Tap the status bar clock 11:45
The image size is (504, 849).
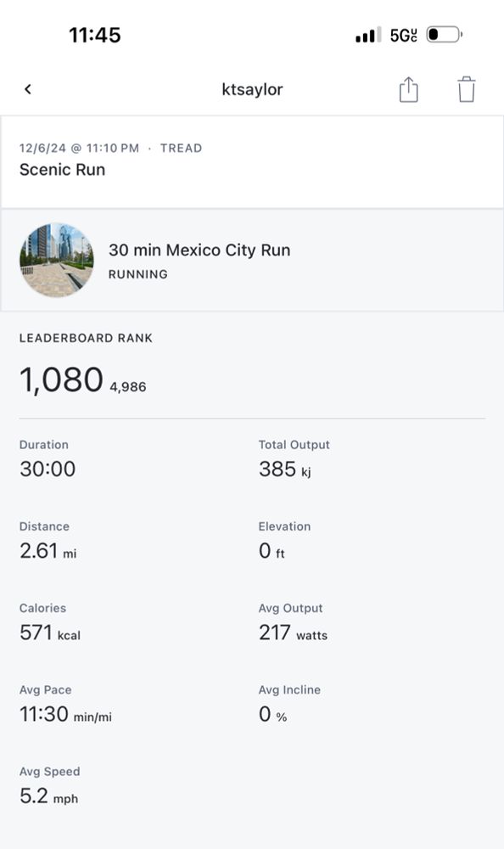95,35
